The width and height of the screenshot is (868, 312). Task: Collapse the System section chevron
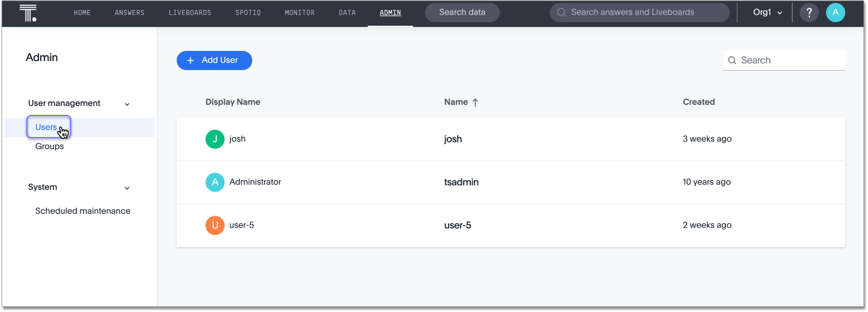click(127, 187)
